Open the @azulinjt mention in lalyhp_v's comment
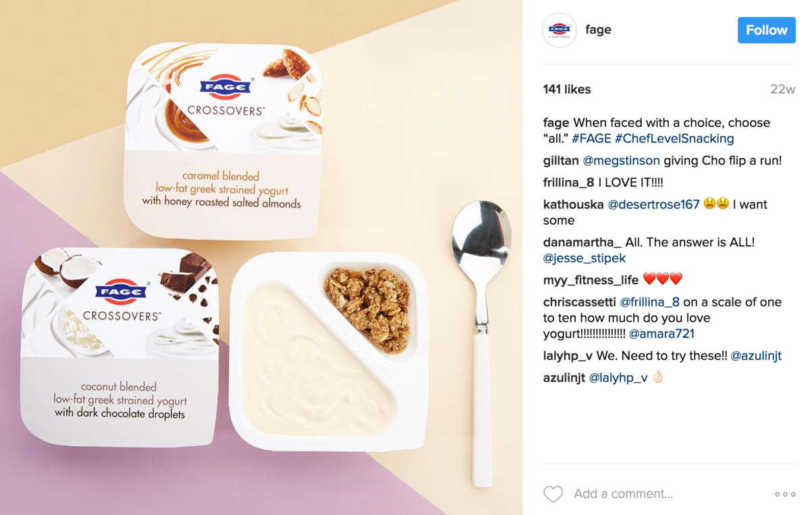 click(756, 356)
